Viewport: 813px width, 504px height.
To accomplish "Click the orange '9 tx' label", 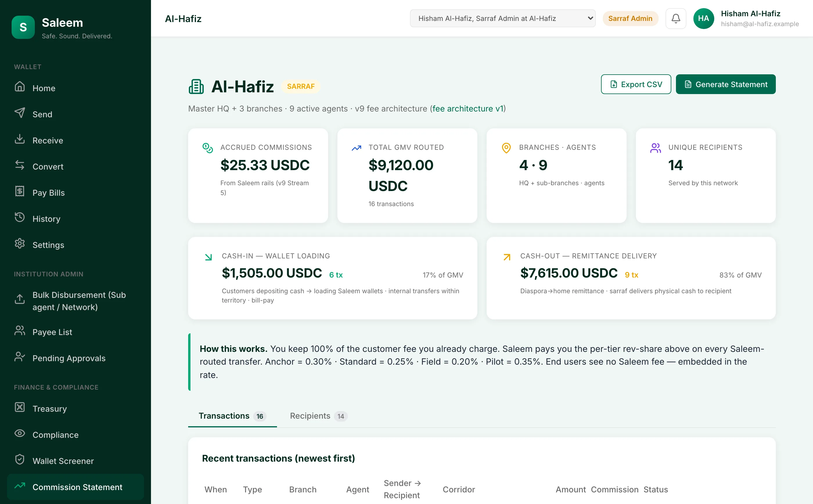I will point(631,275).
